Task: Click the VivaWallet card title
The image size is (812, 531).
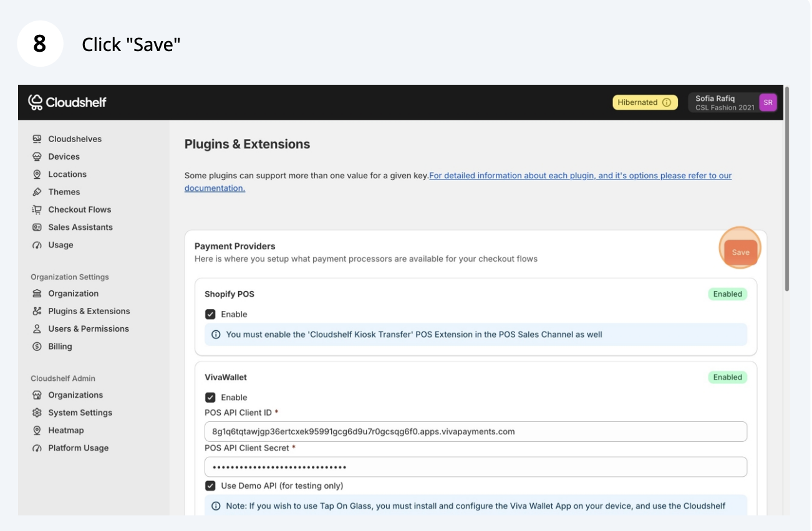Action: click(x=226, y=377)
